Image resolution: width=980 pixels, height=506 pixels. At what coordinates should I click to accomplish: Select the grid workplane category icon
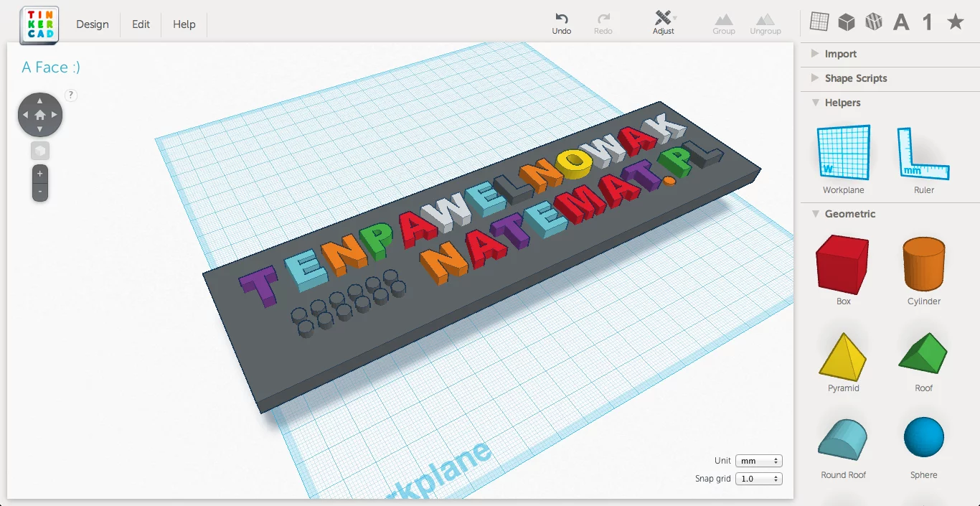(819, 22)
